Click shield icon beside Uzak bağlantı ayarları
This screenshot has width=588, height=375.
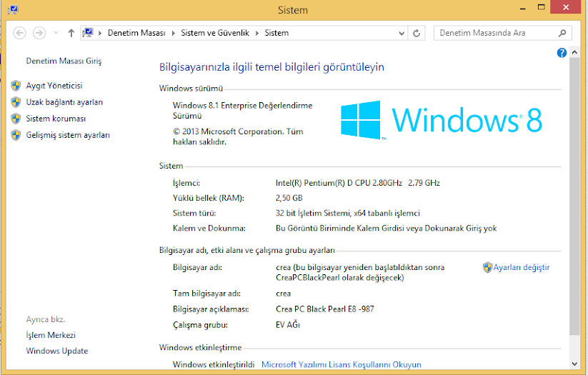point(16,102)
